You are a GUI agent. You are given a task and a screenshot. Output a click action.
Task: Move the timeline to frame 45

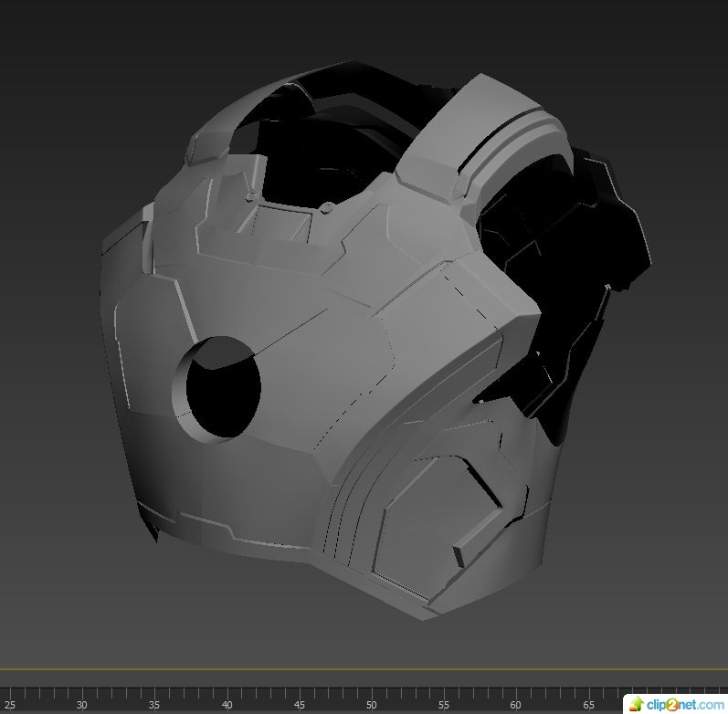coord(299,704)
